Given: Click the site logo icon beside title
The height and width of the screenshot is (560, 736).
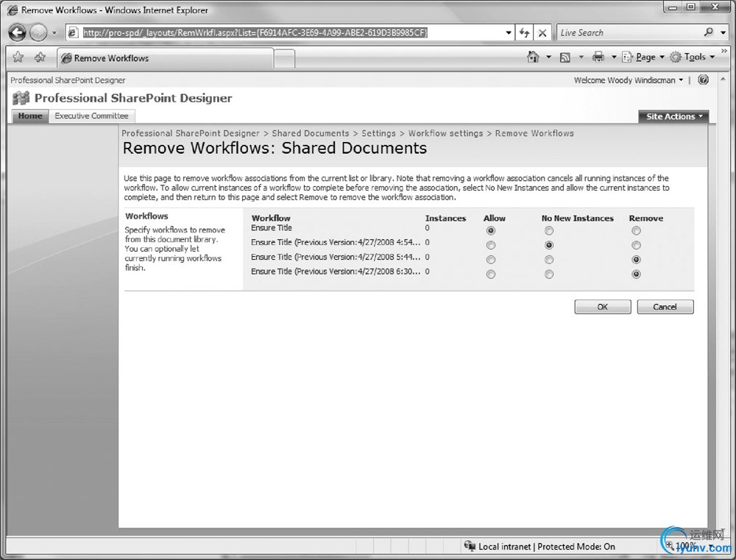Looking at the screenshot, I should 21,98.
